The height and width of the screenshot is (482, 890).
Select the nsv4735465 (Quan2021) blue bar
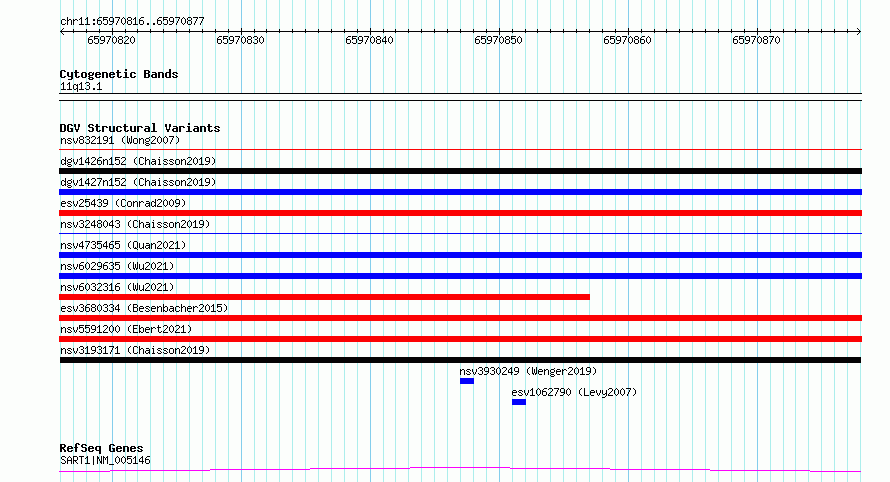click(460, 255)
